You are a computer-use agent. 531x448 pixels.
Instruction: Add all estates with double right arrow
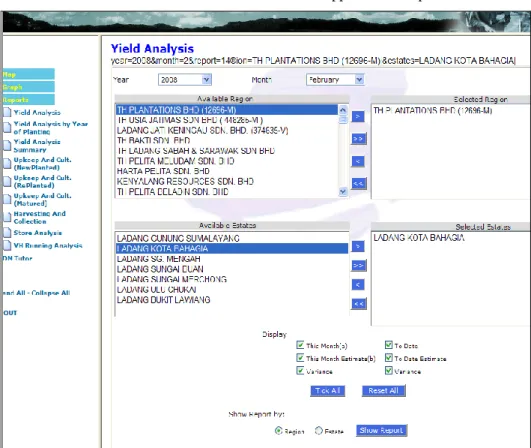(x=358, y=265)
